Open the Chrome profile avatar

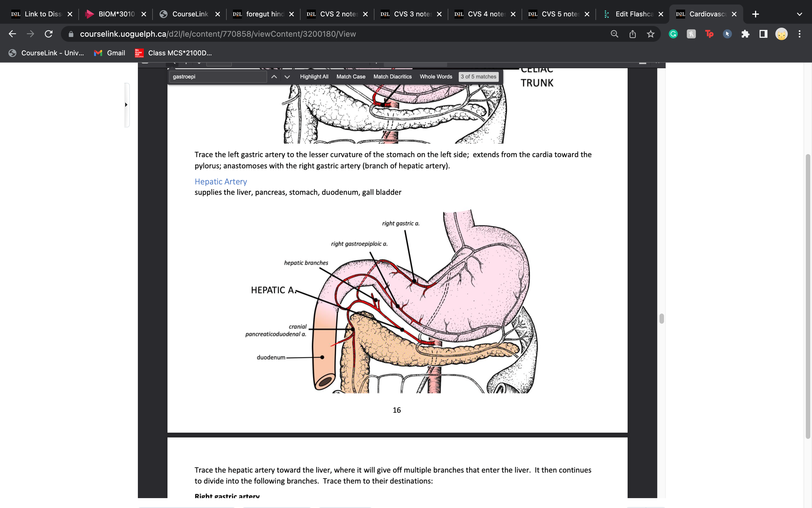tap(782, 34)
